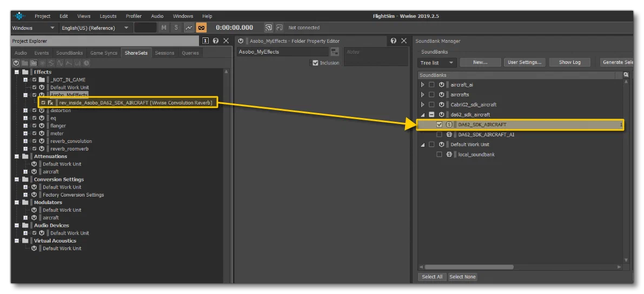Select reverb_roomverb in the Effects tree
This screenshot has width=644, height=294.
tap(69, 149)
